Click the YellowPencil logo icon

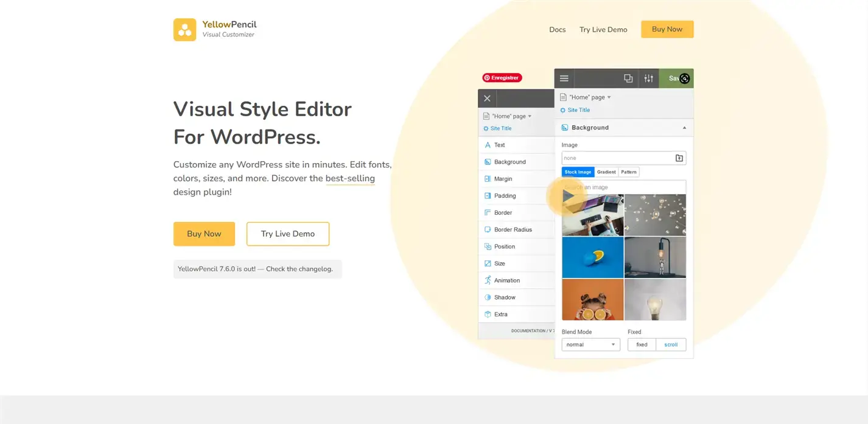184,29
